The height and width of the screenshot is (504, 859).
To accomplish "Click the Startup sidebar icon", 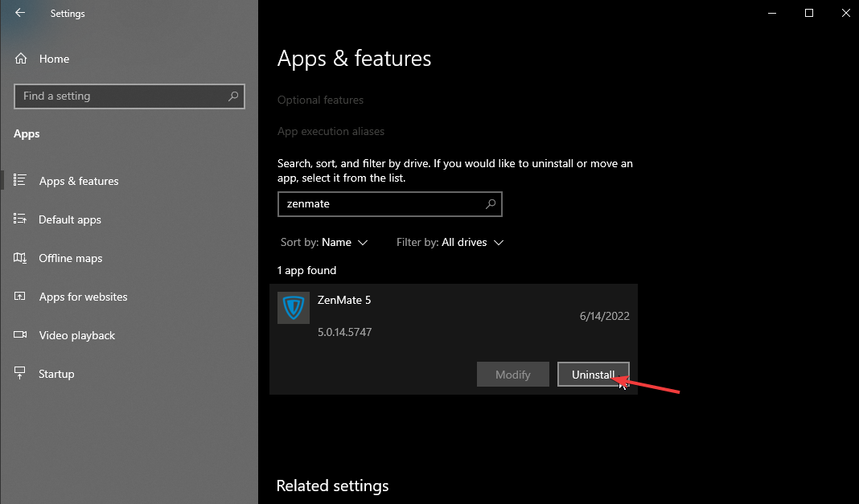I will (x=22, y=373).
